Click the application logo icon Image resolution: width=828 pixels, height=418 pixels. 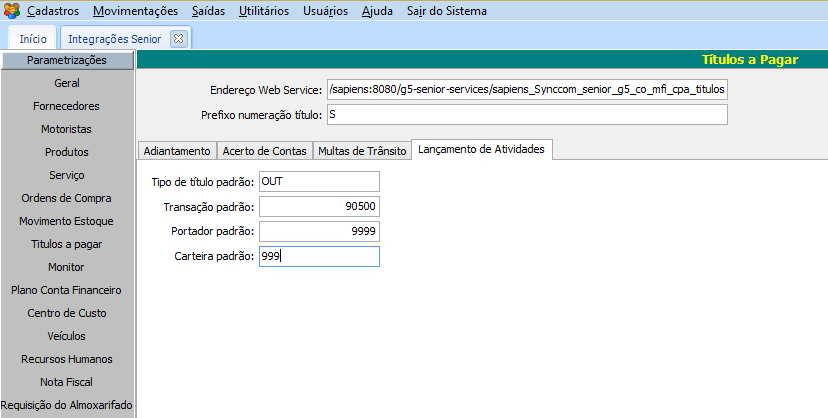click(12, 11)
